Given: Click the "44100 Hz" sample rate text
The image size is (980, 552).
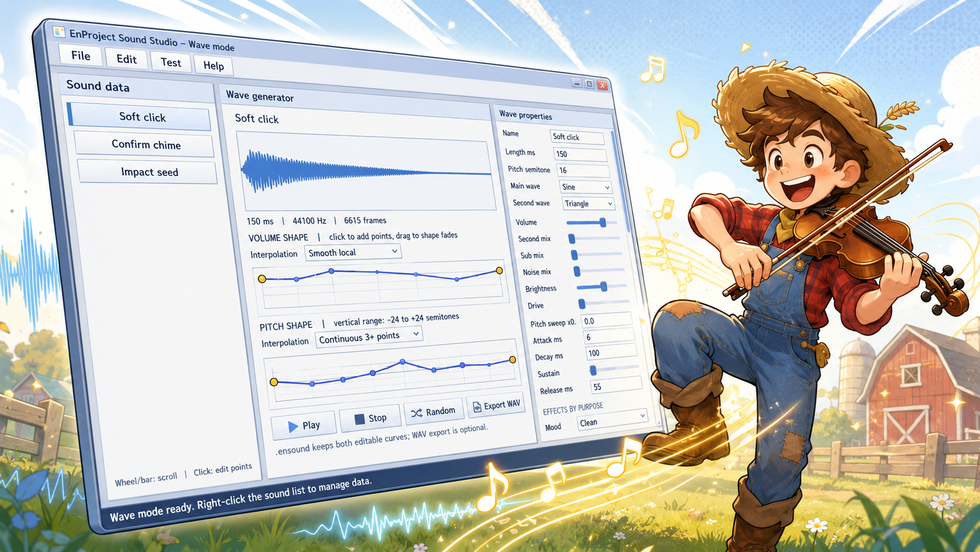Looking at the screenshot, I should click(309, 221).
